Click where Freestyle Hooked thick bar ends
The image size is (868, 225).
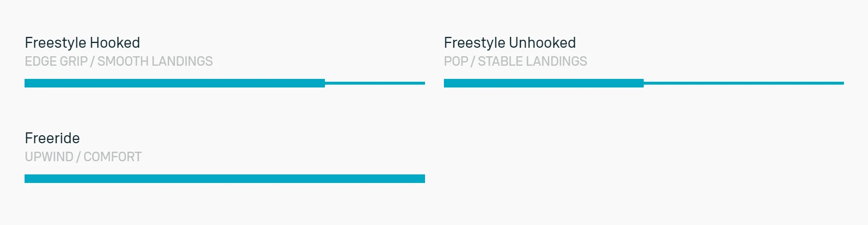(324, 83)
